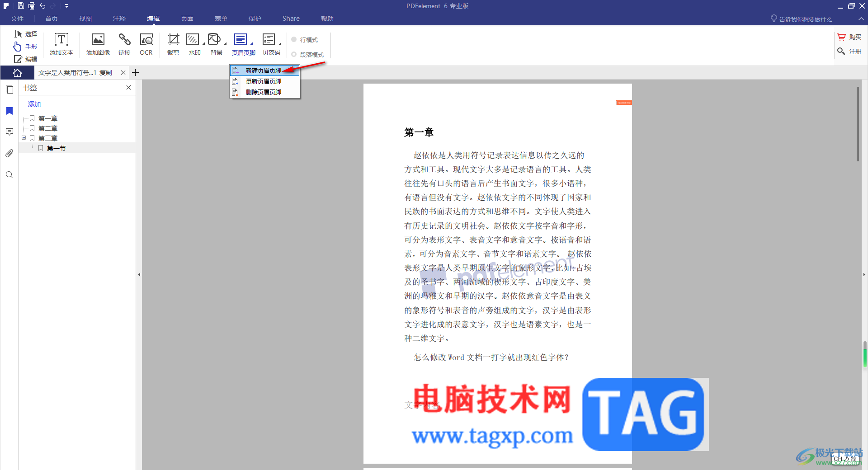Select the 文字是人类用符号...1-复制 document tab
This screenshot has height=470, width=868.
click(x=75, y=73)
